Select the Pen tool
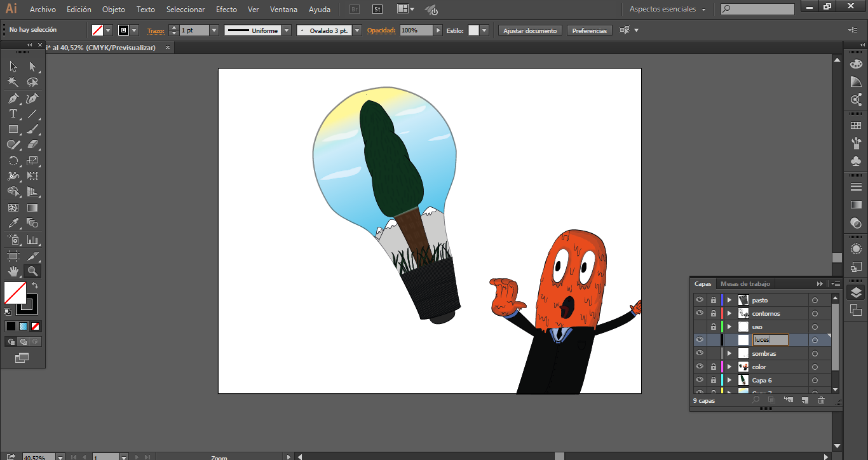Screen dimensions: 868x460 (13, 98)
